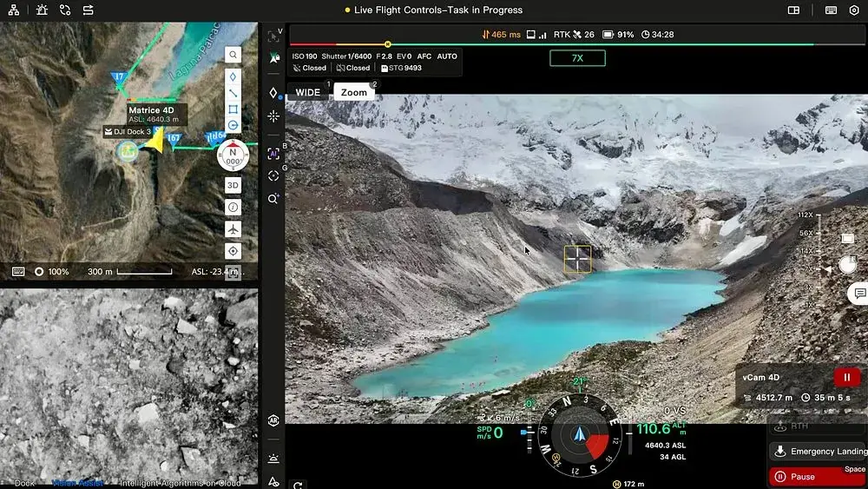Click the 465 ms latency indicator

coord(501,35)
